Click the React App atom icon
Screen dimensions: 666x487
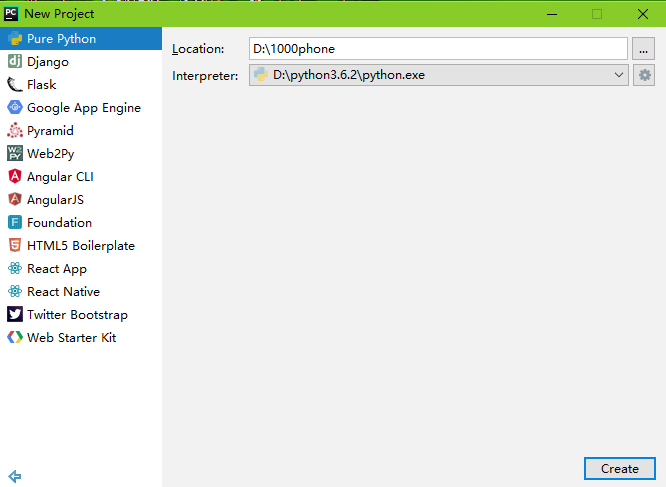[15, 268]
